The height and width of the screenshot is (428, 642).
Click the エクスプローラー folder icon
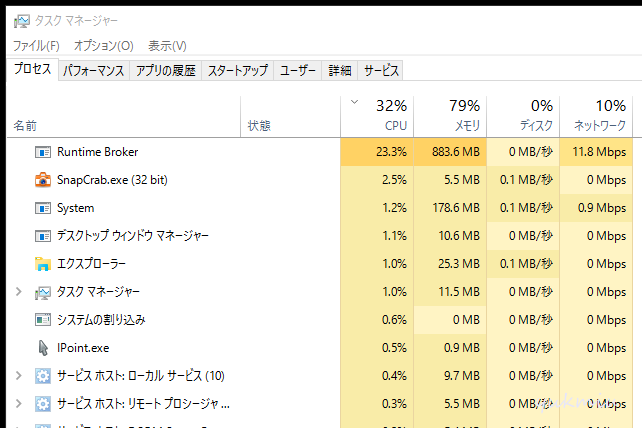(x=43, y=264)
